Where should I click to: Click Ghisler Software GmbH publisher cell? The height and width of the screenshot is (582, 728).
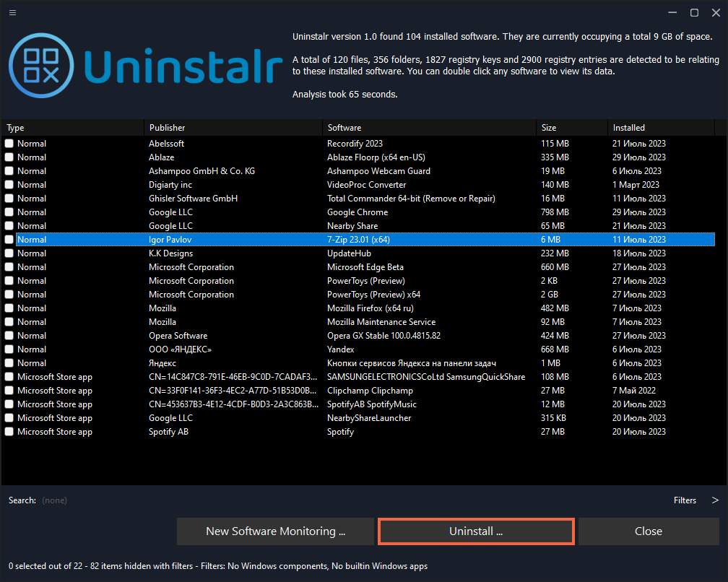tap(193, 198)
